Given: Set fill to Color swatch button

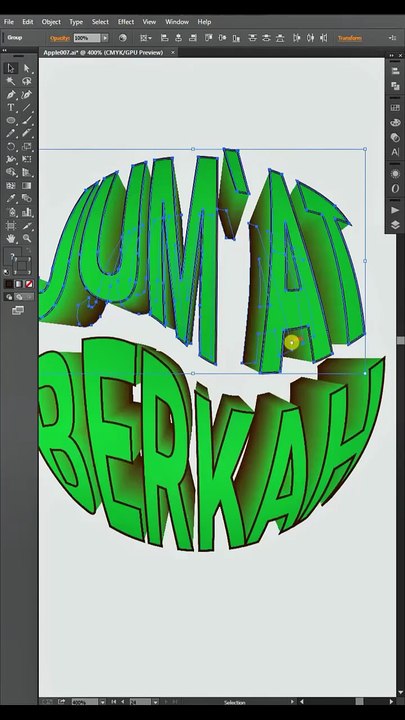Looking at the screenshot, I should [x=9, y=284].
